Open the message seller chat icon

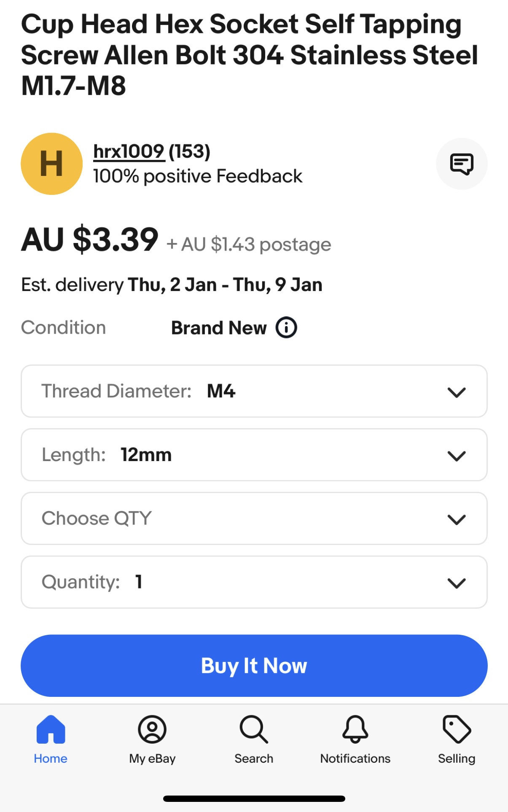462,164
